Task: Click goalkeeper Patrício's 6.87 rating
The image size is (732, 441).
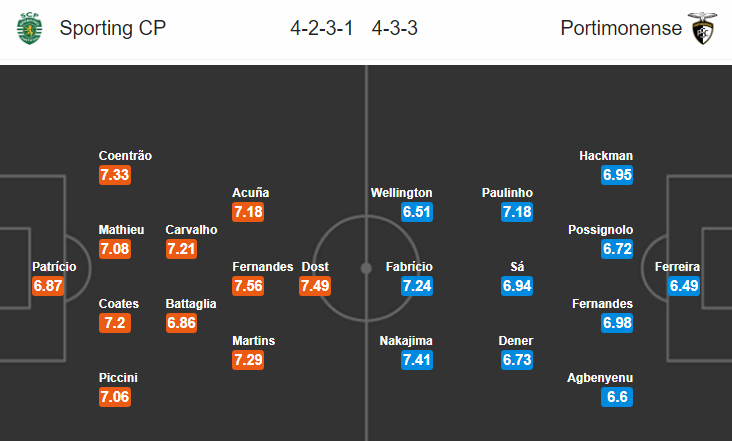Action: [x=48, y=286]
